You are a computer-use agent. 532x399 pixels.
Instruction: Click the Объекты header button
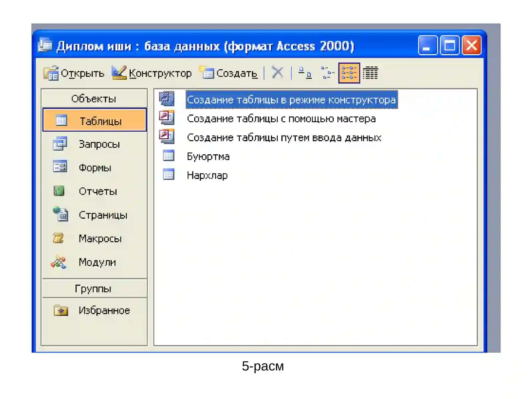click(94, 98)
